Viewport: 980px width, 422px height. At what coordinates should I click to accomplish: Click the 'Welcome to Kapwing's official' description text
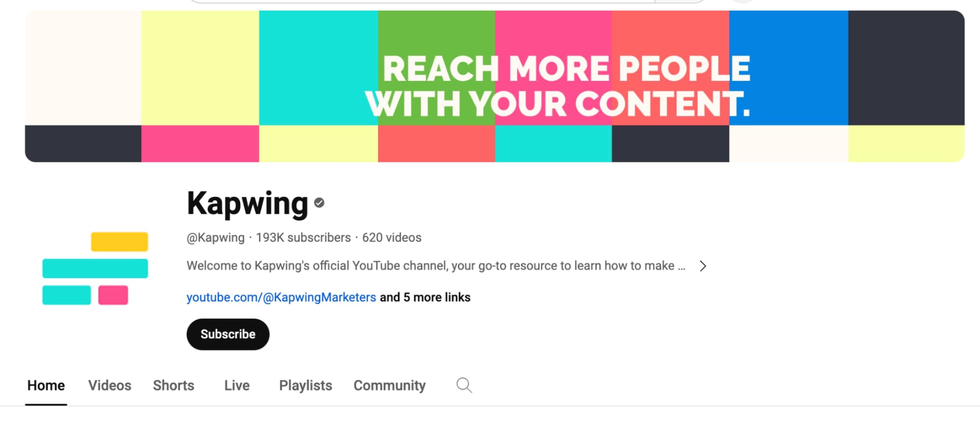[x=436, y=266]
